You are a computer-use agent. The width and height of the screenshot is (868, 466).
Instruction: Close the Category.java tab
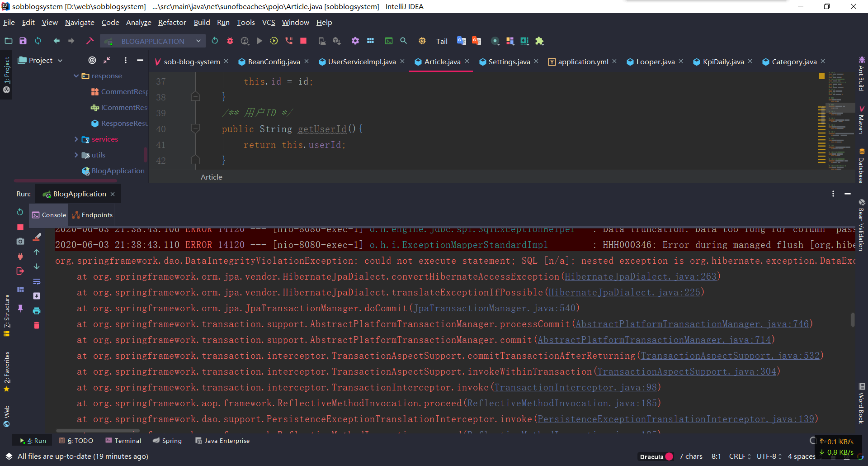[823, 62]
